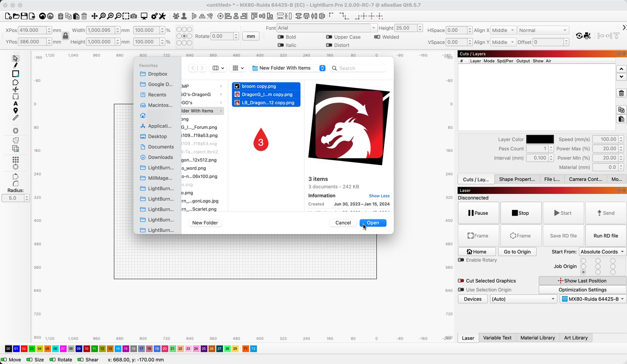Click the Search field in file dialog
The width and height of the screenshot is (627, 364).
pyautogui.click(x=358, y=68)
